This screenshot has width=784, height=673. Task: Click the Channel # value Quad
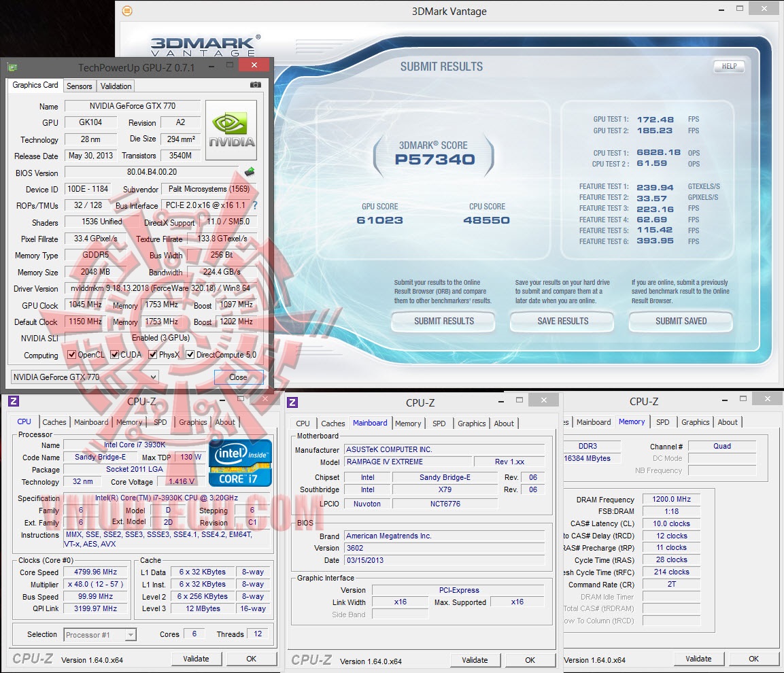(x=722, y=446)
